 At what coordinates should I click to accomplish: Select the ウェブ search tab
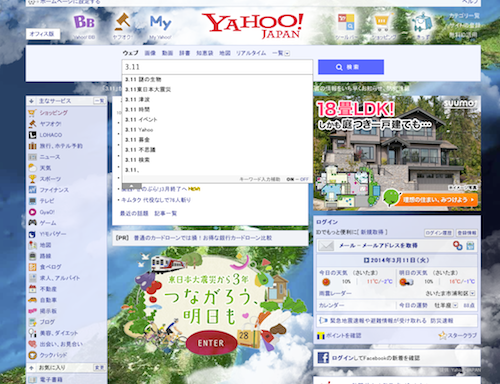tap(130, 53)
